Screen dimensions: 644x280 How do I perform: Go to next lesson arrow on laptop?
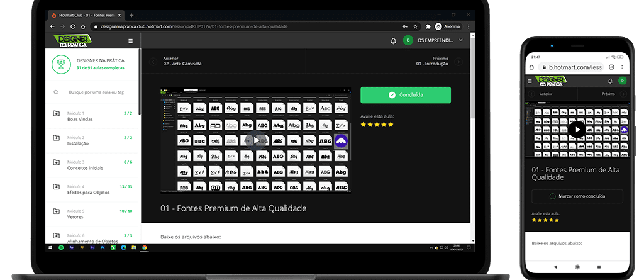(x=458, y=62)
